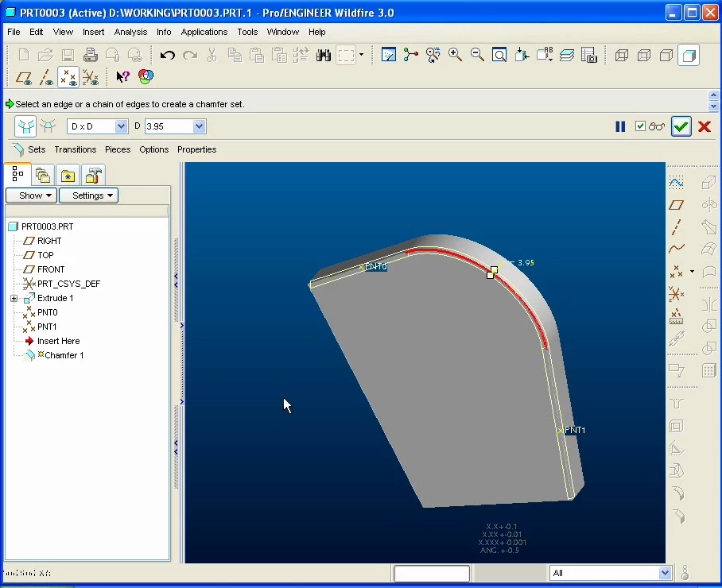Click the Datum Axis tool on right toolbar
This screenshot has width=722, height=588.
point(677,227)
